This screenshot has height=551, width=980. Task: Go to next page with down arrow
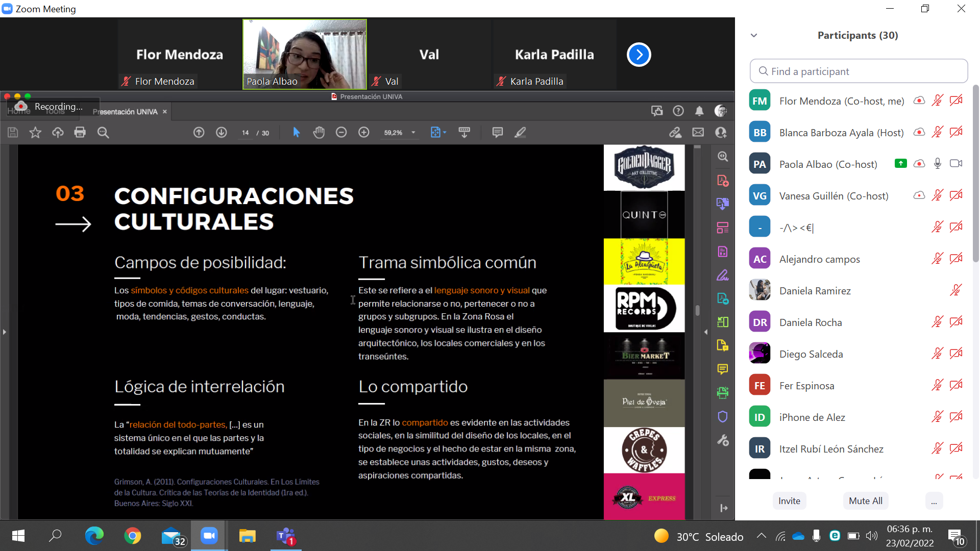pos(222,133)
